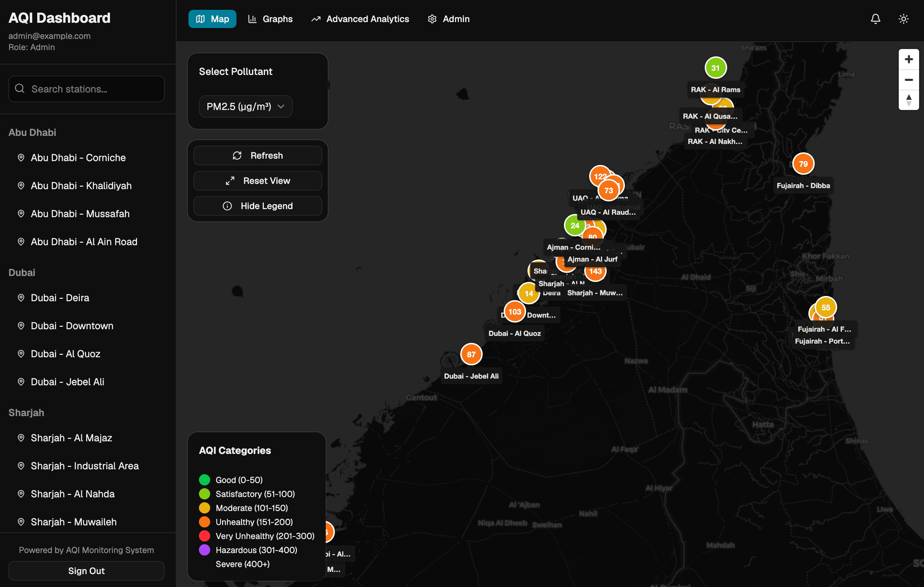The height and width of the screenshot is (587, 924).
Task: Click the green map marker showing 24
Action: (574, 226)
